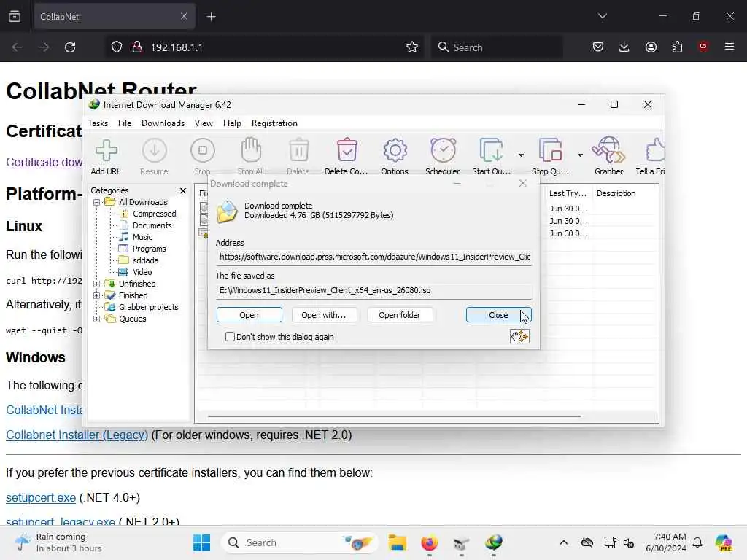Click the Last Try column header
Screen dimensions: 747x560
[567, 193]
